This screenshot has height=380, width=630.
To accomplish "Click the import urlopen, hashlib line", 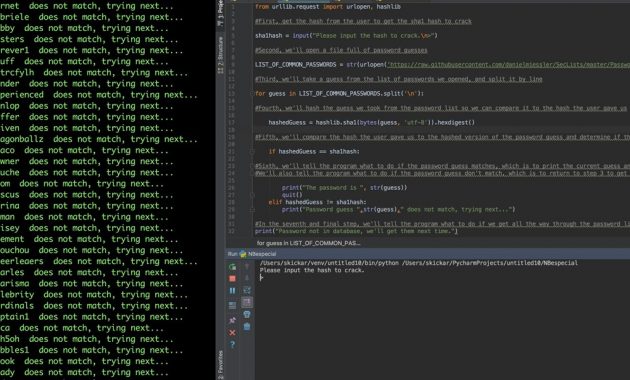I will pyautogui.click(x=328, y=7).
